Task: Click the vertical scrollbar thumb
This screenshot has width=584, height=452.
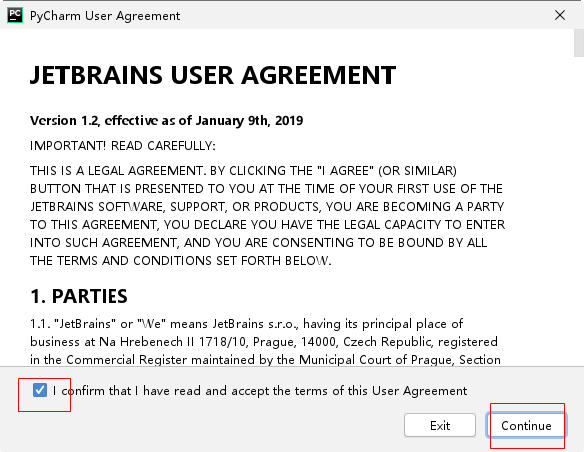Action: (x=579, y=43)
